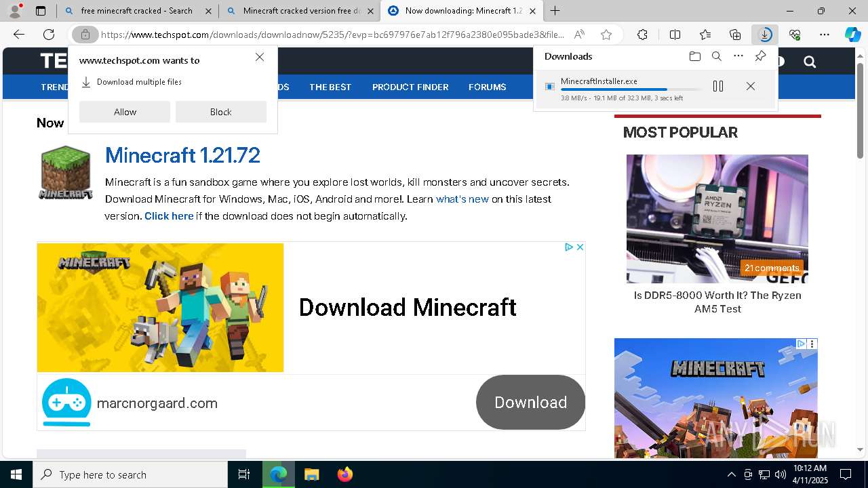Close the Minecraft banner ad with X
This screenshot has width=868, height=488.
pyautogui.click(x=580, y=247)
